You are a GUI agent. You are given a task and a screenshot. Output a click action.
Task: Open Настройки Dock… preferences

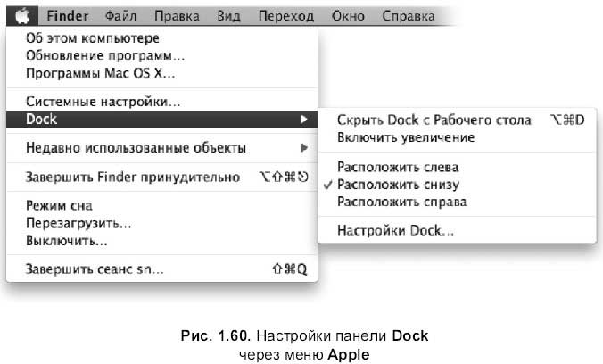(395, 231)
